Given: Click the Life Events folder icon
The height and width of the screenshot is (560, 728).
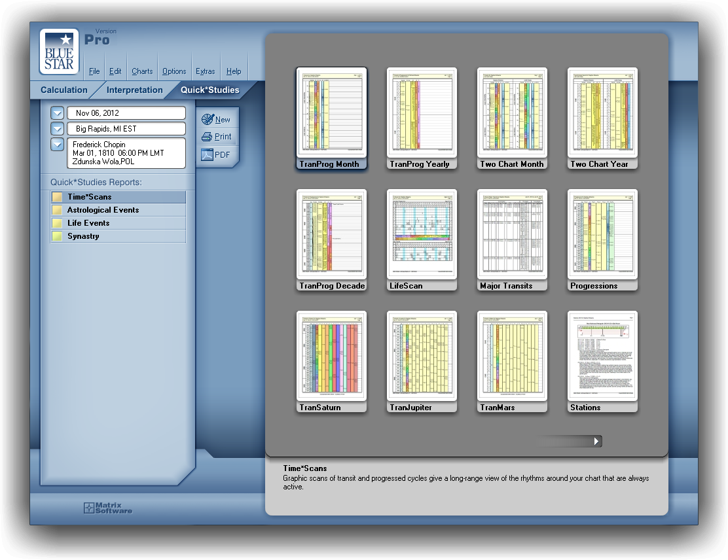Looking at the screenshot, I should click(57, 222).
